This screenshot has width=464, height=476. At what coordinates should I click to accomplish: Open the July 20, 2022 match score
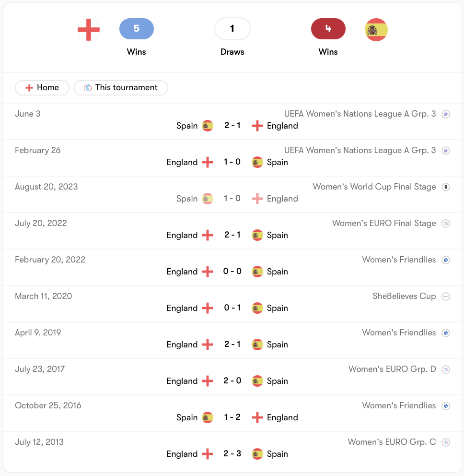(x=232, y=235)
